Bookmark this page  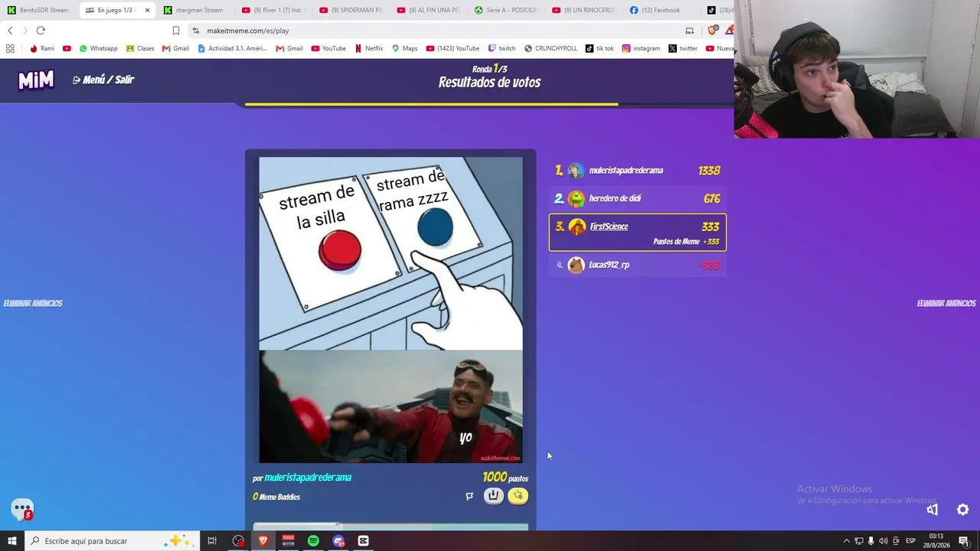point(176,31)
